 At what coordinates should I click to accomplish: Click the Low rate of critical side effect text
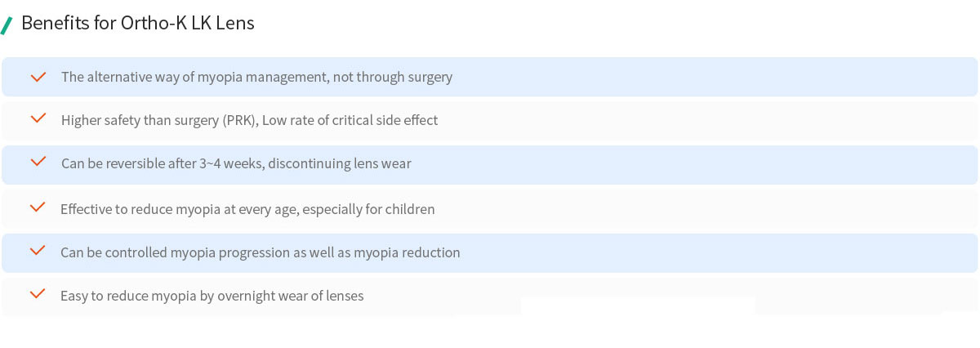350,121
